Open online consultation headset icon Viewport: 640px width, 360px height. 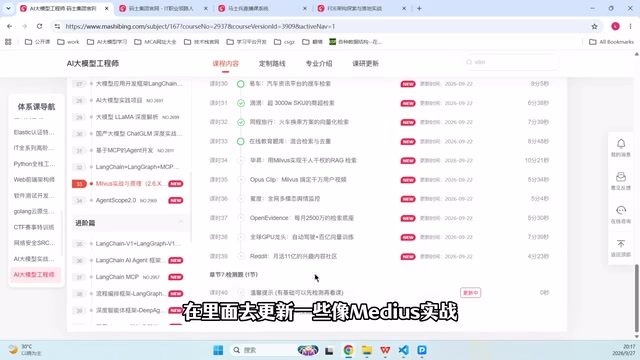[x=621, y=210]
